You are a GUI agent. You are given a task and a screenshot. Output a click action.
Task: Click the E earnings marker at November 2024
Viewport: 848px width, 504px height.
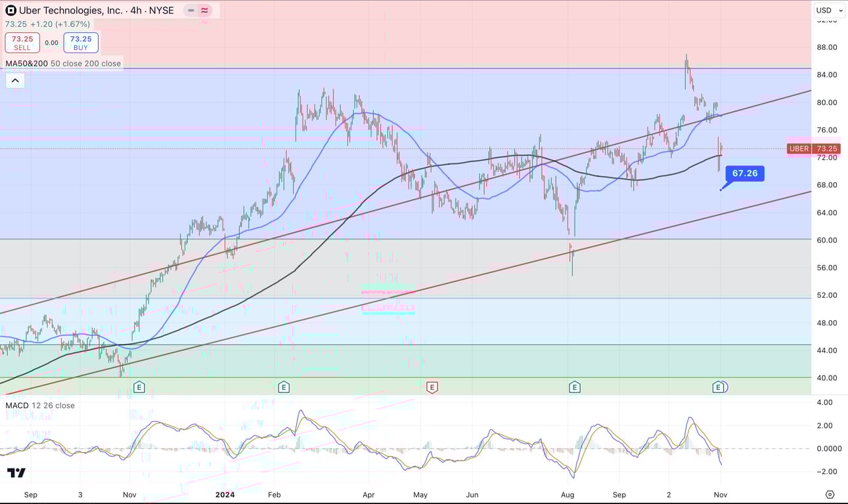[718, 387]
